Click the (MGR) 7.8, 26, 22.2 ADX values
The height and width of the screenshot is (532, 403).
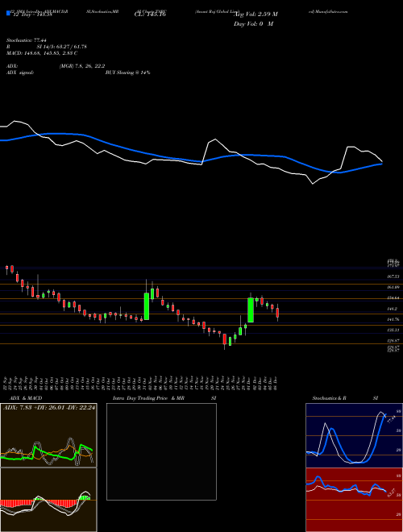[x=82, y=66]
